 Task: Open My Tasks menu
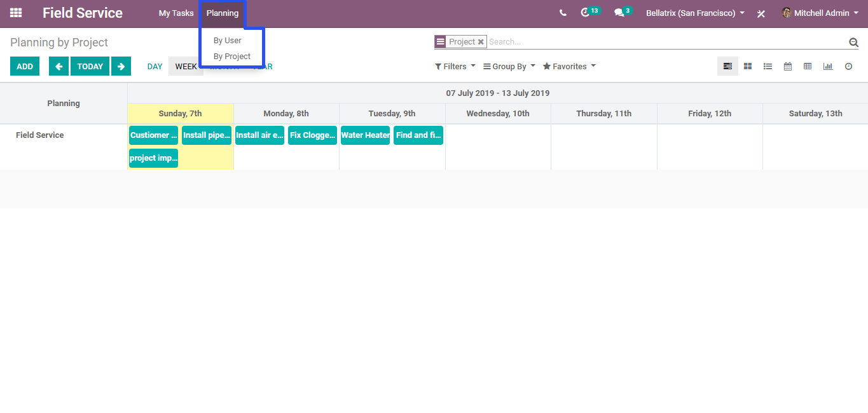point(176,13)
